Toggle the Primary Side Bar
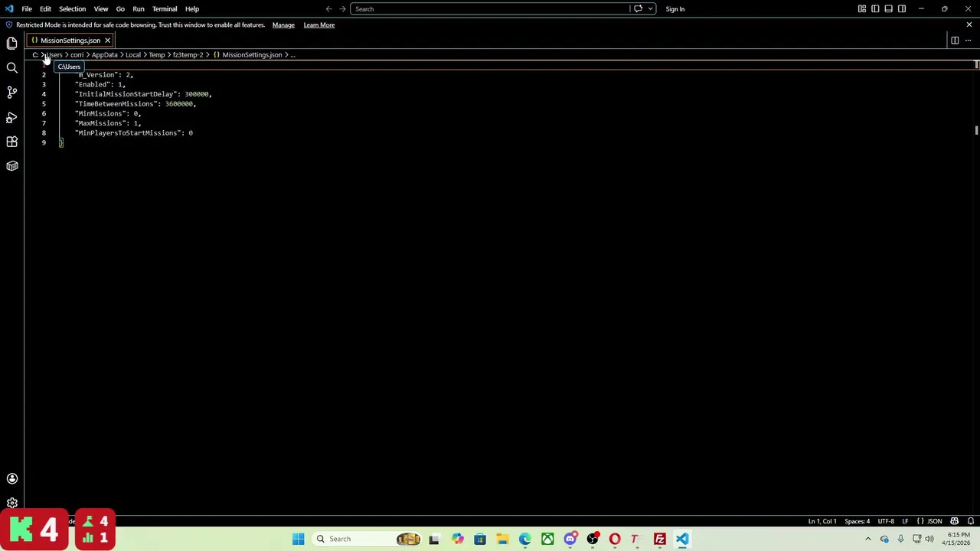The height and width of the screenshot is (551, 980). [x=875, y=8]
